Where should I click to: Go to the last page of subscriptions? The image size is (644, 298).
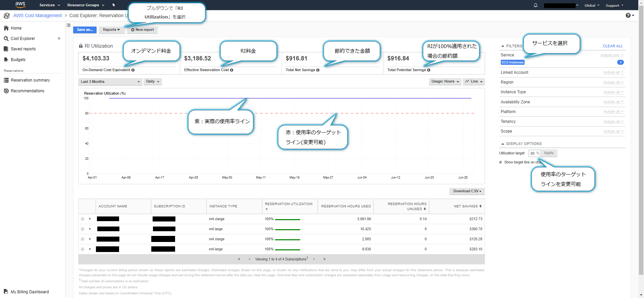(324, 259)
